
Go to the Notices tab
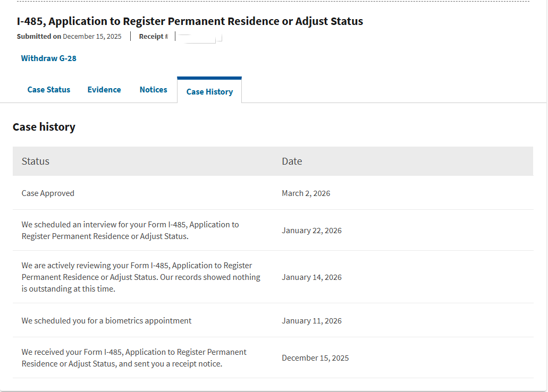tap(154, 90)
